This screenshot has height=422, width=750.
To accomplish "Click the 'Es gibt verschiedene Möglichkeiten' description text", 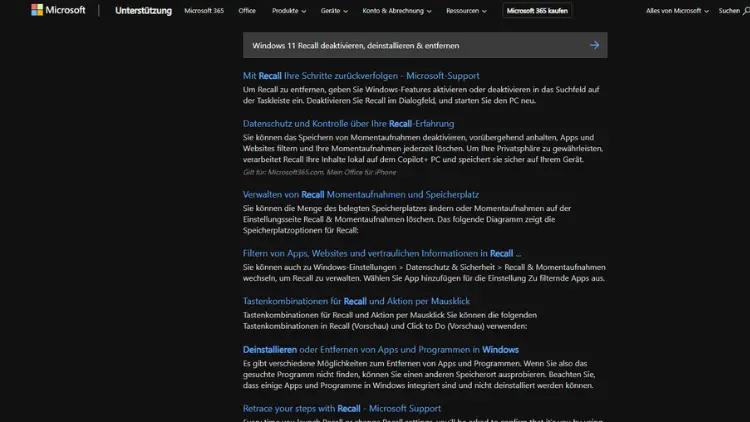I will point(419,374).
